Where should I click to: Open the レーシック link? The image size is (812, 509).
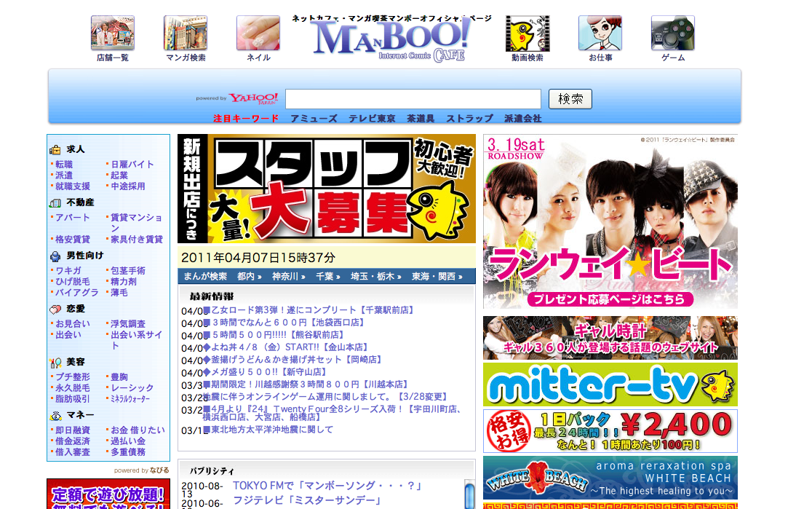click(132, 387)
